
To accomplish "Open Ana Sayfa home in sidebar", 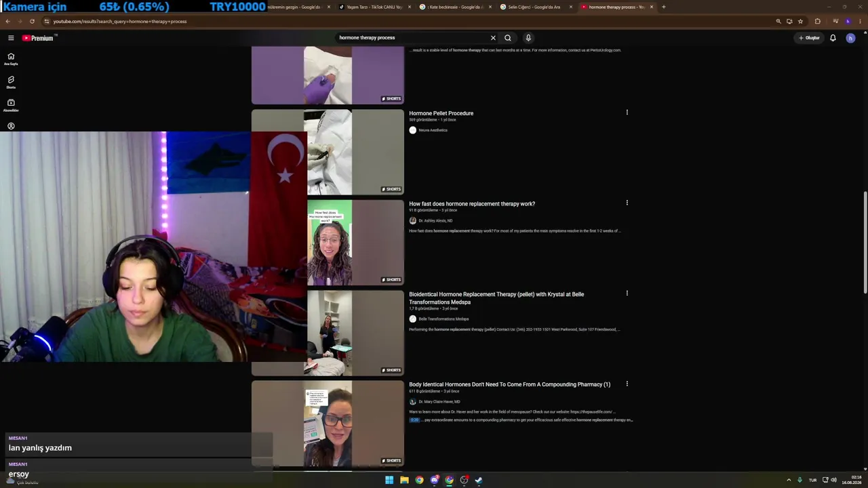I will (x=11, y=59).
